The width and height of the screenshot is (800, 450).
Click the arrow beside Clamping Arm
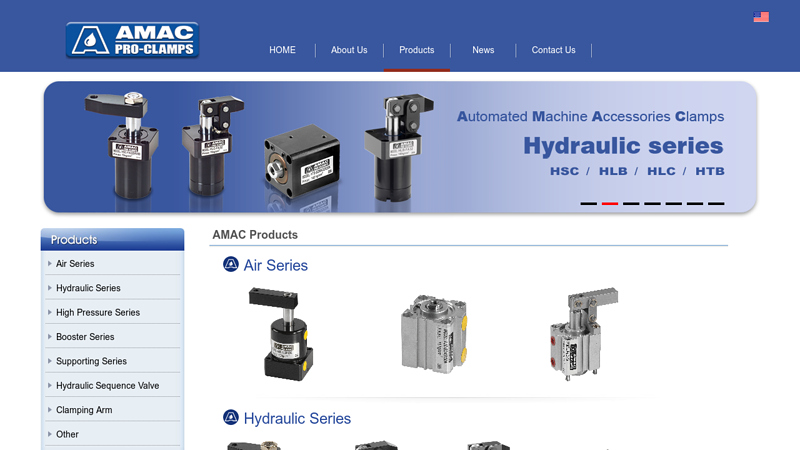(49, 410)
